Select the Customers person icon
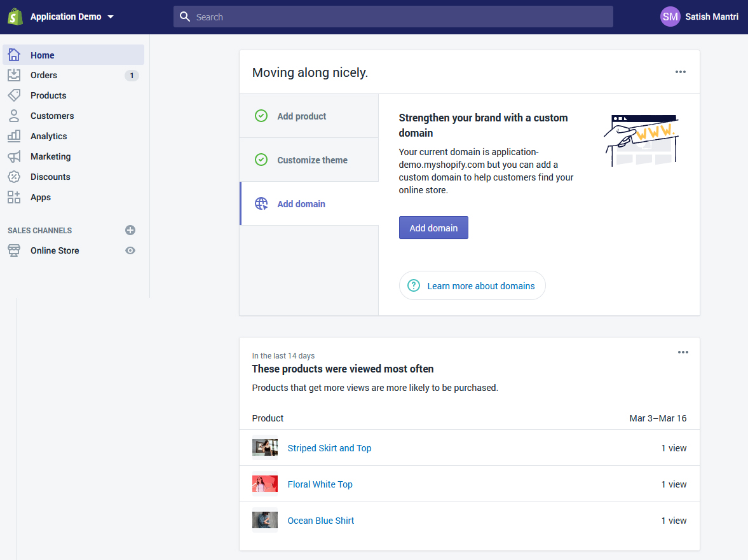 (x=14, y=116)
